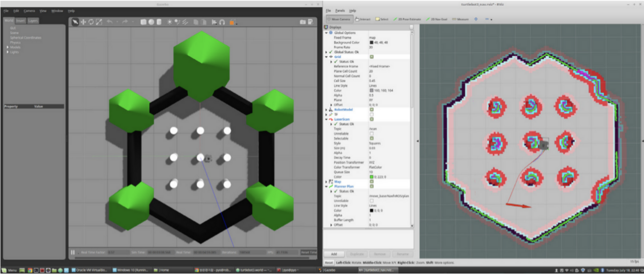Open the orange view angle tool in Gazebo
This screenshot has height=276, width=644.
233,22
